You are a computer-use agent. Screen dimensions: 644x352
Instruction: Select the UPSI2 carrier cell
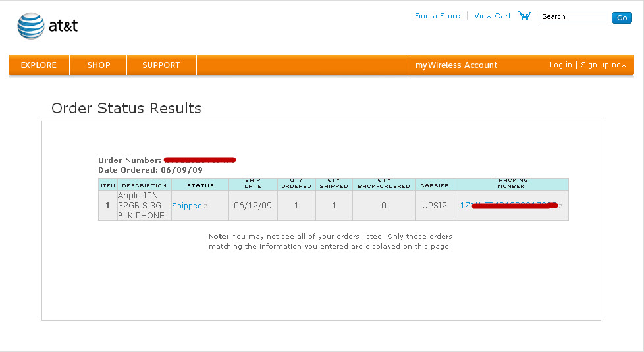point(435,205)
